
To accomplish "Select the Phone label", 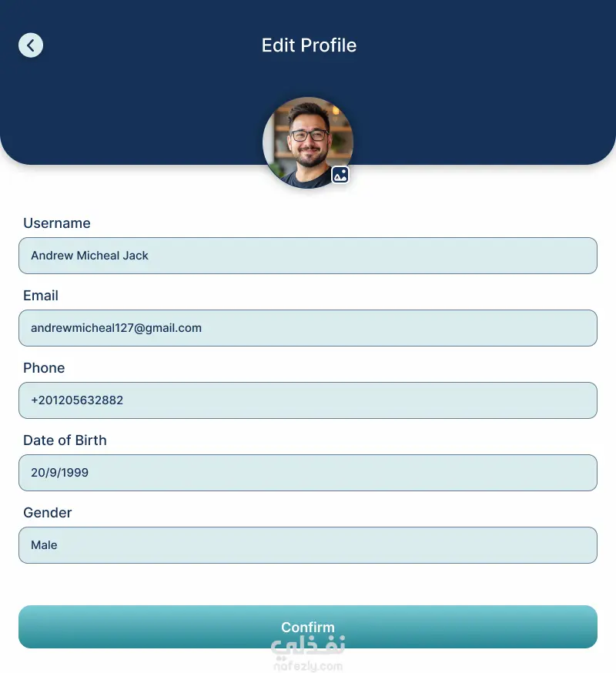I will (x=44, y=368).
